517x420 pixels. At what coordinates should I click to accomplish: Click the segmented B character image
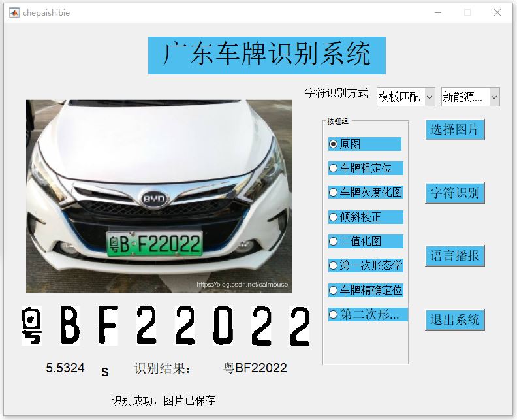point(70,325)
